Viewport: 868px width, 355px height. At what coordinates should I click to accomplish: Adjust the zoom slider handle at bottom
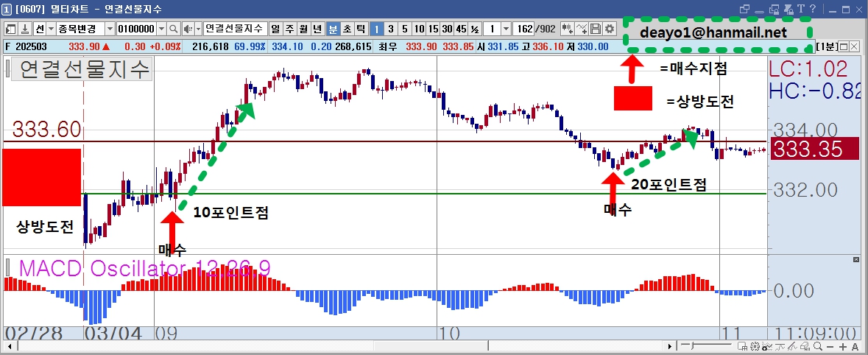point(693,346)
